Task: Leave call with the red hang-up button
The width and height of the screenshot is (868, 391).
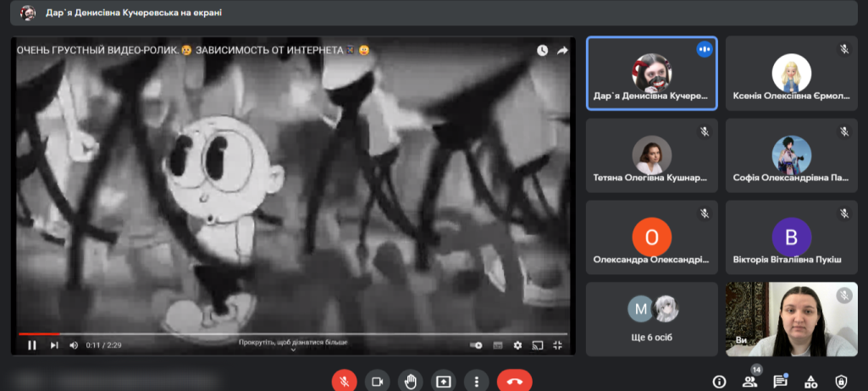Action: point(515,382)
